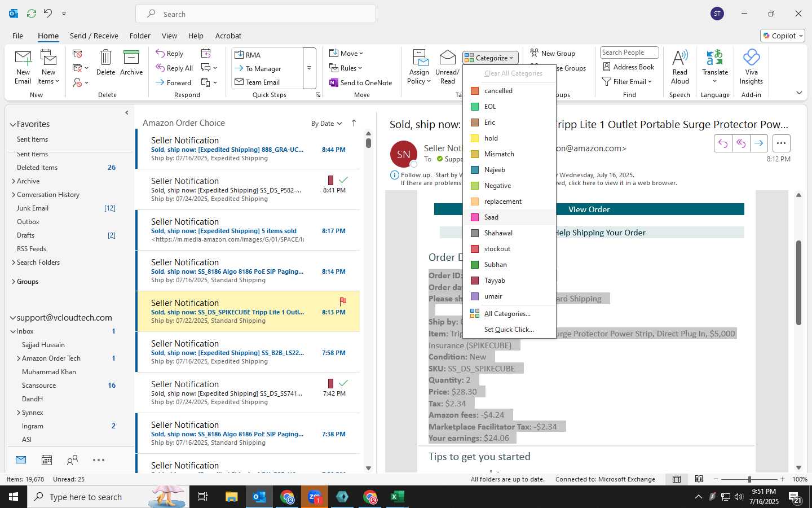Image resolution: width=812 pixels, height=508 pixels.
Task: Click reply all icon in reading pane
Action: 741,143
